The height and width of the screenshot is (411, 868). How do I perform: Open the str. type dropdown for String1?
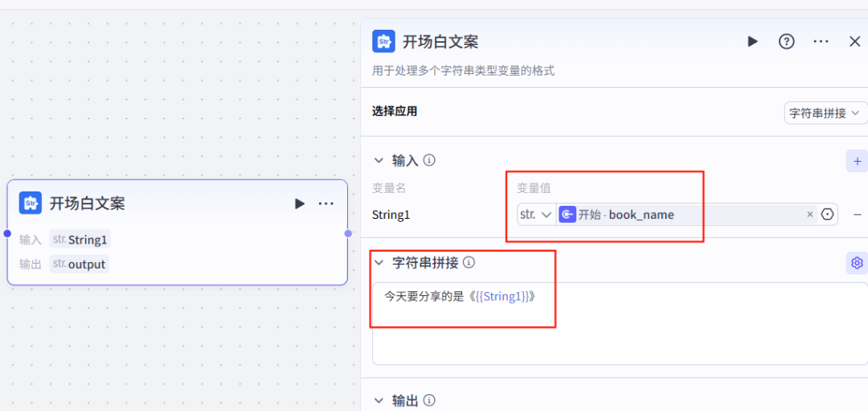[x=536, y=215]
